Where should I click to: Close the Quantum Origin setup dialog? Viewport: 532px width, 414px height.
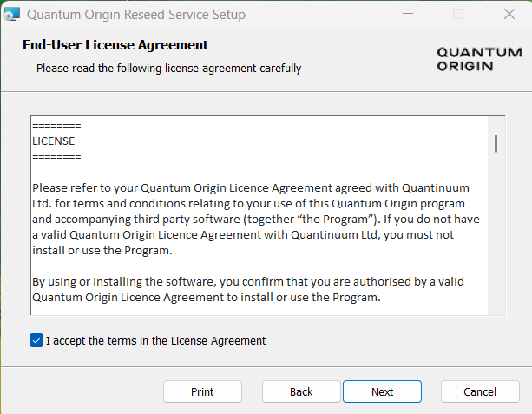[508, 15]
